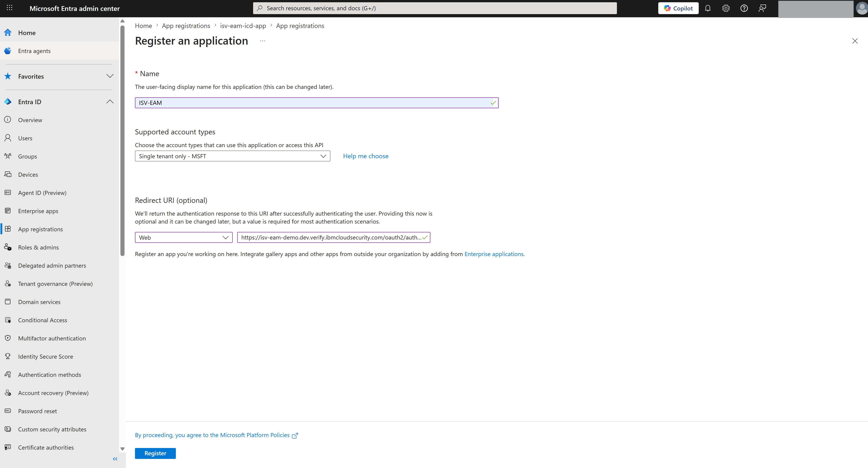Click the Conditional Access icon
868x468 pixels.
point(8,320)
